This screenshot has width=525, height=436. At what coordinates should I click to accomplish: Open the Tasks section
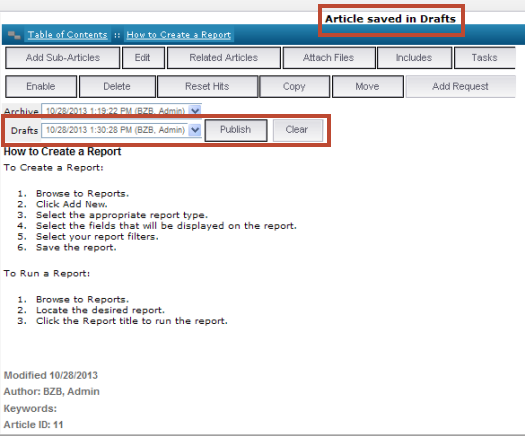[484, 58]
